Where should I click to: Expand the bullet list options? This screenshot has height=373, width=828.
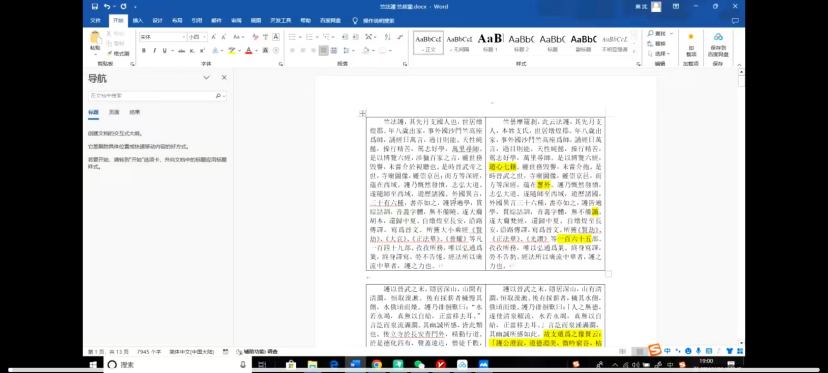pos(300,36)
